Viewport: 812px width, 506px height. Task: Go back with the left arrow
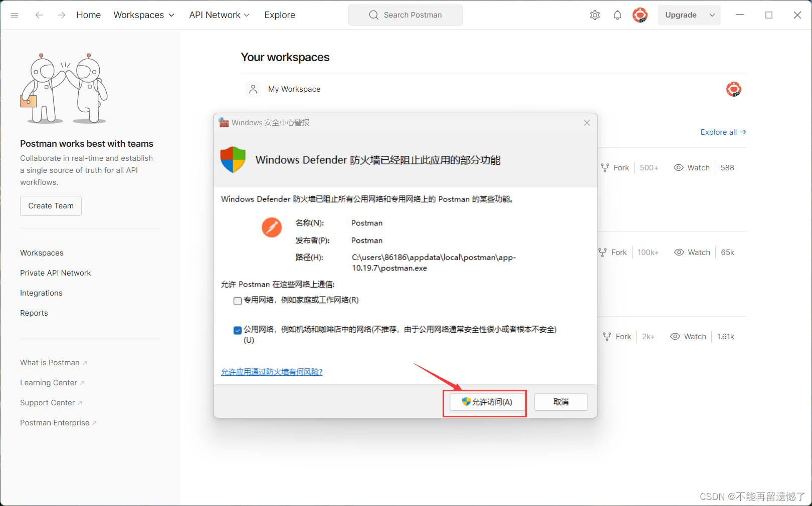[x=39, y=15]
